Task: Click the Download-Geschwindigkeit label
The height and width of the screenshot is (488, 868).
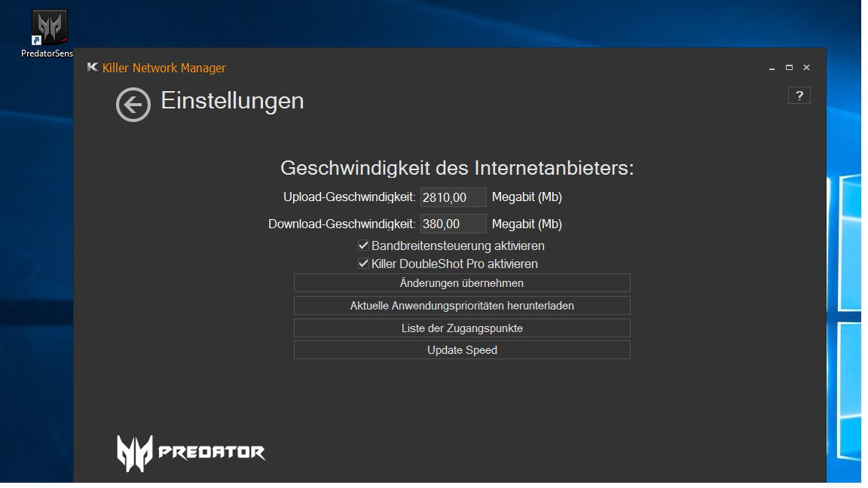Action: coord(341,224)
